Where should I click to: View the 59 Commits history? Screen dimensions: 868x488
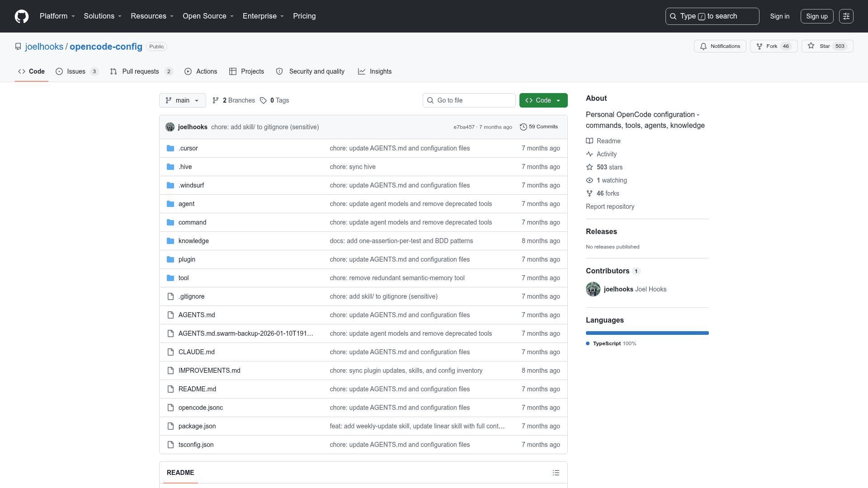[x=539, y=127]
